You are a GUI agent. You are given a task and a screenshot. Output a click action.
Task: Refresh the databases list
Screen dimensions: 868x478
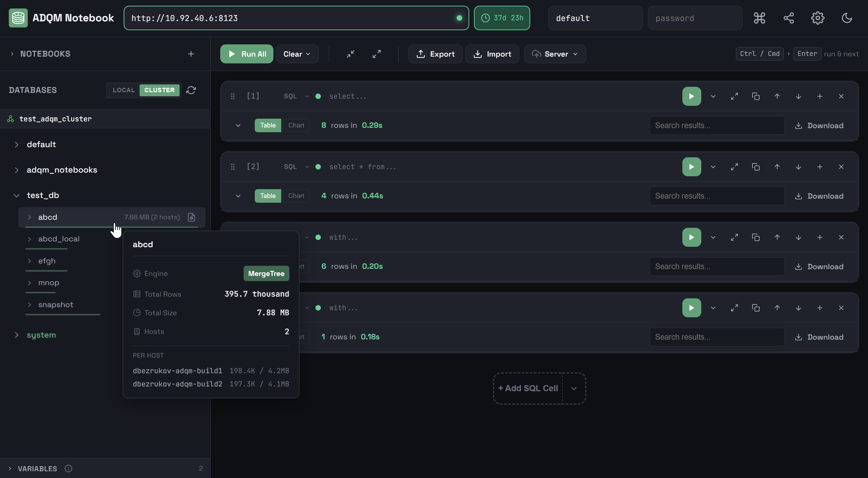(191, 90)
